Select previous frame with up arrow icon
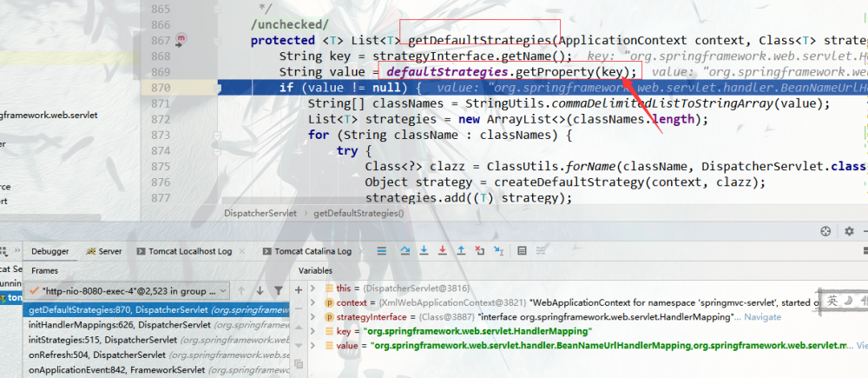868x378 pixels. click(241, 290)
